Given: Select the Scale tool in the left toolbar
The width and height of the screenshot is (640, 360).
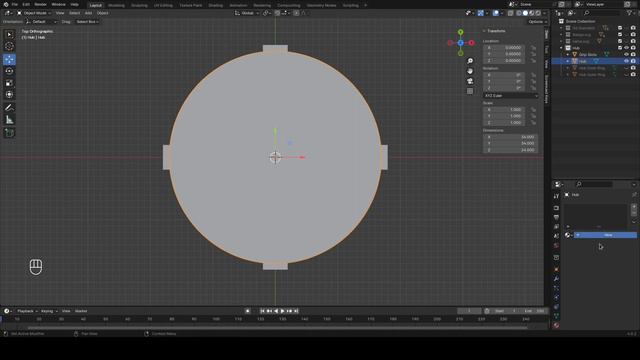Looking at the screenshot, I should [9, 83].
